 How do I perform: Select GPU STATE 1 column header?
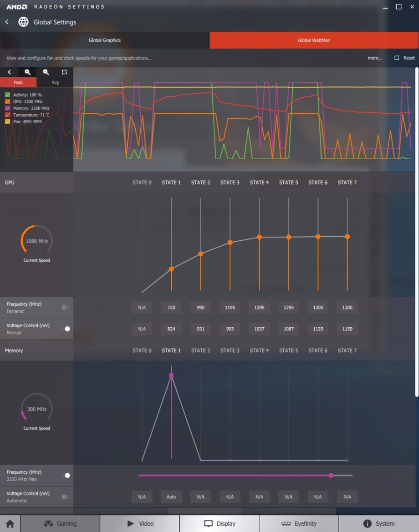coord(171,182)
